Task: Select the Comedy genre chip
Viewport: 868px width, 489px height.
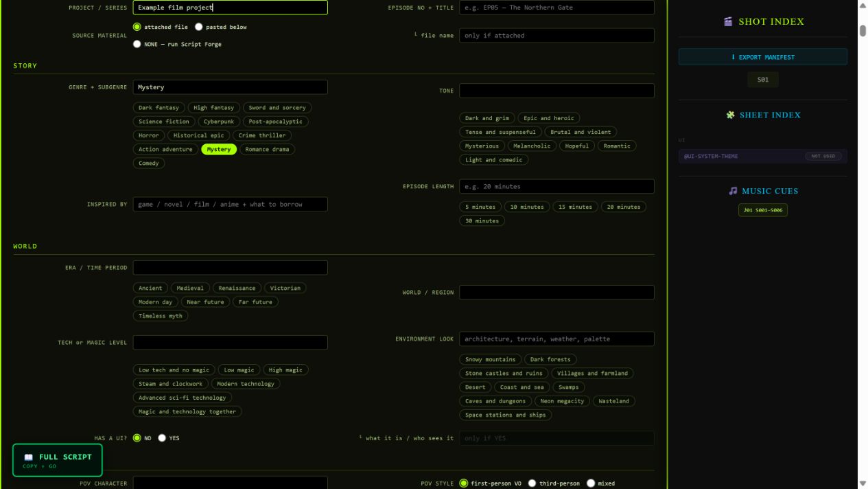Action: (149, 163)
